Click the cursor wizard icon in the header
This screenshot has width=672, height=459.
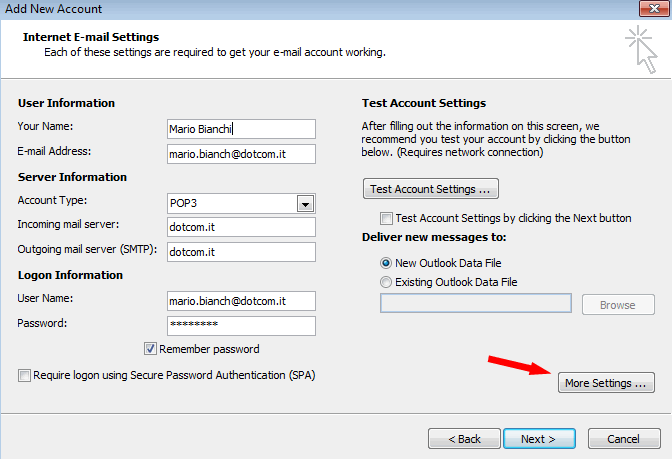(642, 50)
